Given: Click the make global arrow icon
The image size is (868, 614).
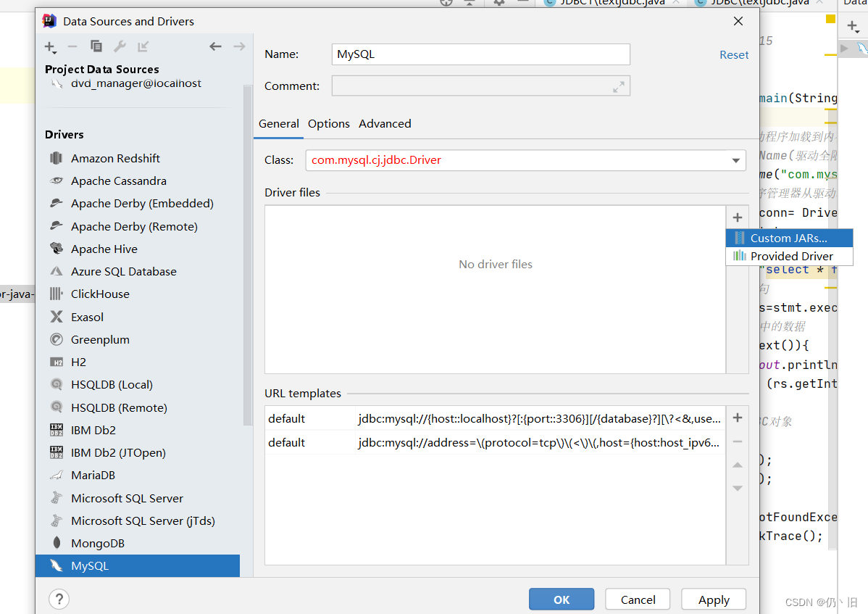Looking at the screenshot, I should pos(143,46).
